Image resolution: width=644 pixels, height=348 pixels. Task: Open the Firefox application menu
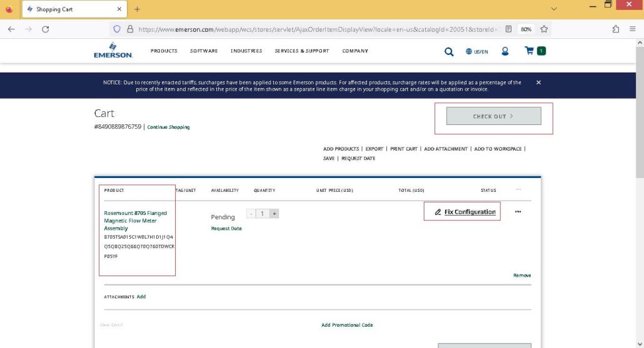coord(633,29)
